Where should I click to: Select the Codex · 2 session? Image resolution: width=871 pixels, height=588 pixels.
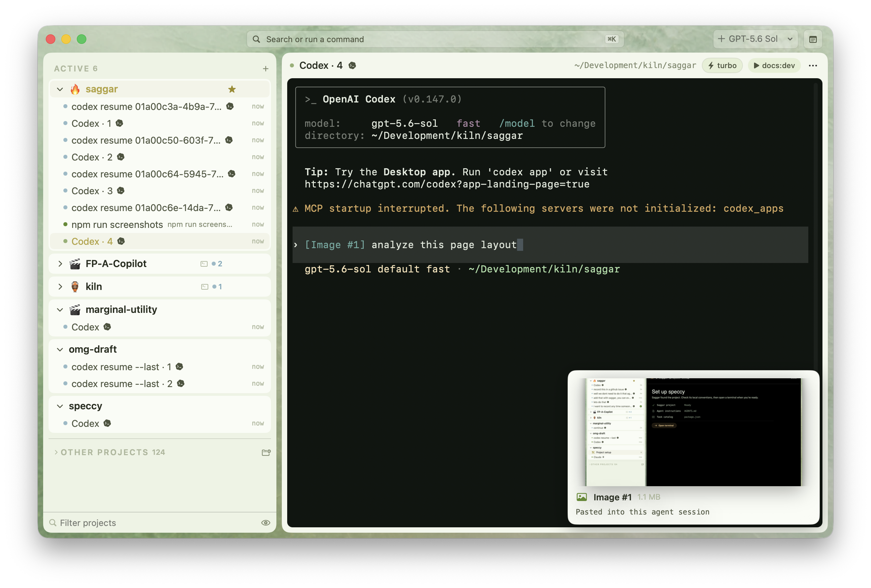[159, 157]
